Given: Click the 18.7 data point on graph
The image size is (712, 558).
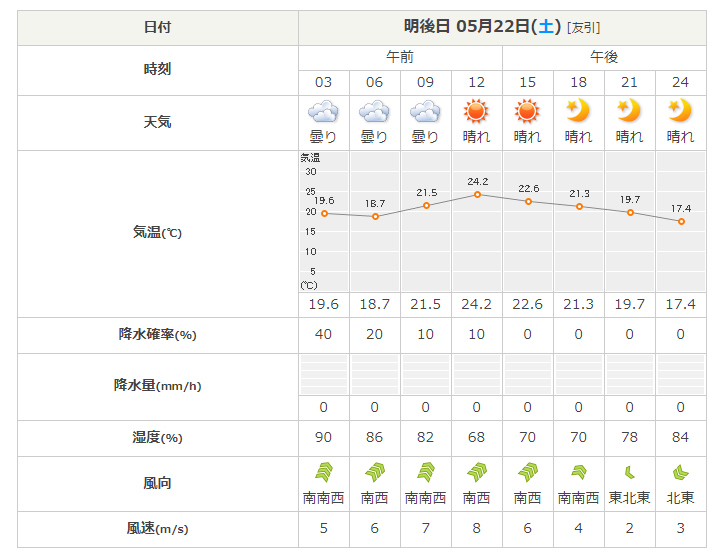Looking at the screenshot, I should pos(375,217).
